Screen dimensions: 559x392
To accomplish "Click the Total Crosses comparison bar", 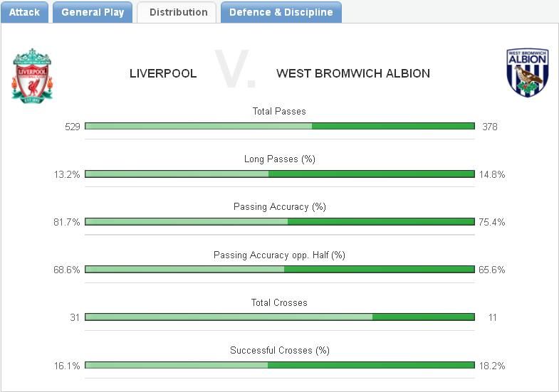I will [279, 317].
